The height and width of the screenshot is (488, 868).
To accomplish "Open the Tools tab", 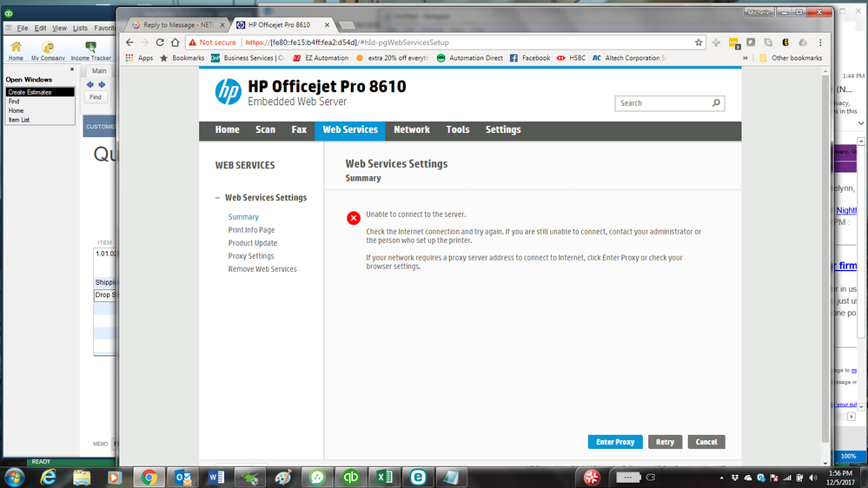I will pos(458,129).
